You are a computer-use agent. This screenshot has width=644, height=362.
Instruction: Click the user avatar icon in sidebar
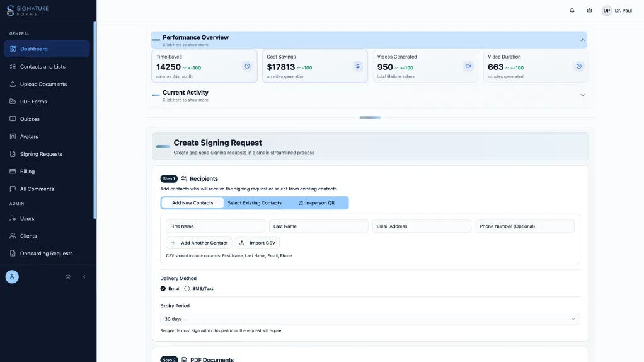(x=12, y=277)
